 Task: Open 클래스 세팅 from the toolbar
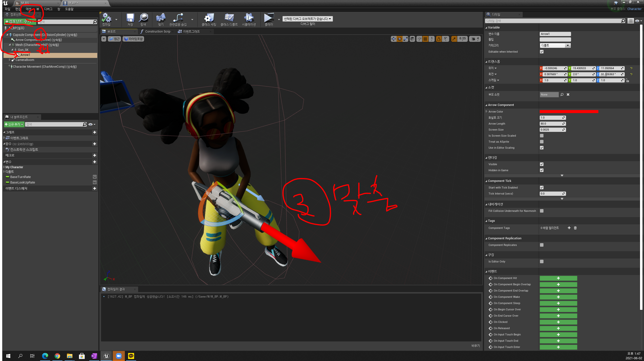(209, 19)
